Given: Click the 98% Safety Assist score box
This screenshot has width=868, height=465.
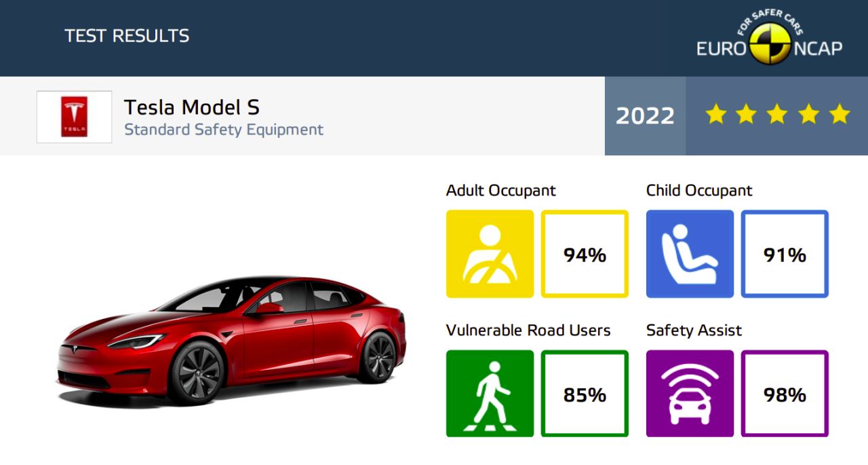Looking at the screenshot, I should (x=785, y=394).
